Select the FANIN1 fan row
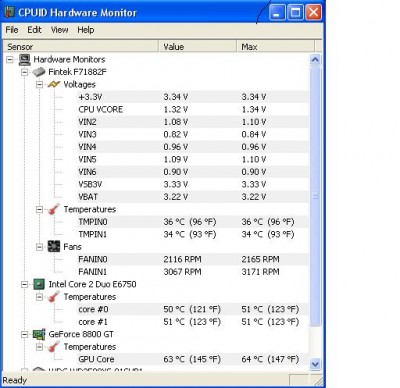This screenshot has height=388, width=400. pos(193,272)
